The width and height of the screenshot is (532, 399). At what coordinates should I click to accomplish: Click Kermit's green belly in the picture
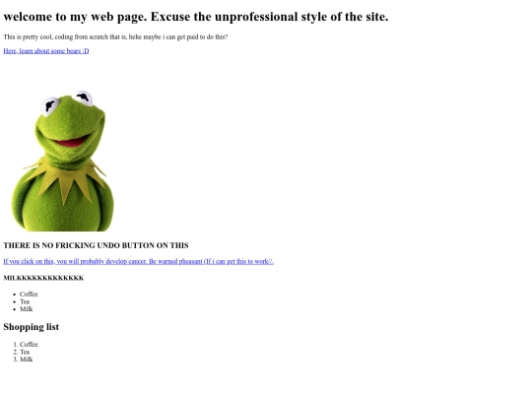point(63,214)
